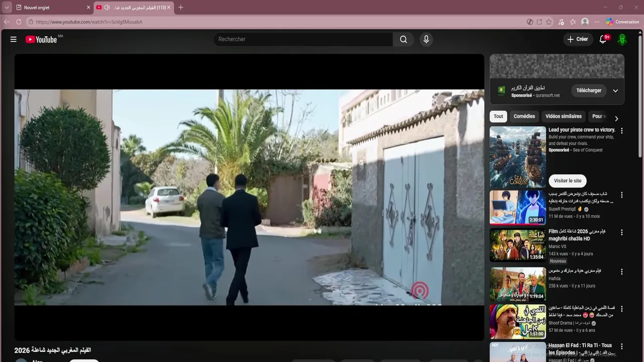
Task: Open the media control music icon
Action: (x=561, y=22)
